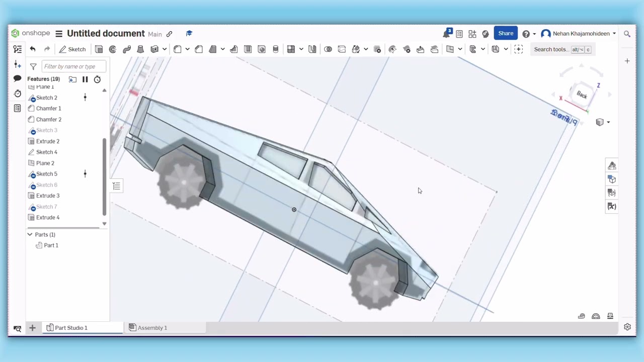Screen dimensions: 644x362
Task: Click the Redo arrow
Action: pyautogui.click(x=47, y=49)
